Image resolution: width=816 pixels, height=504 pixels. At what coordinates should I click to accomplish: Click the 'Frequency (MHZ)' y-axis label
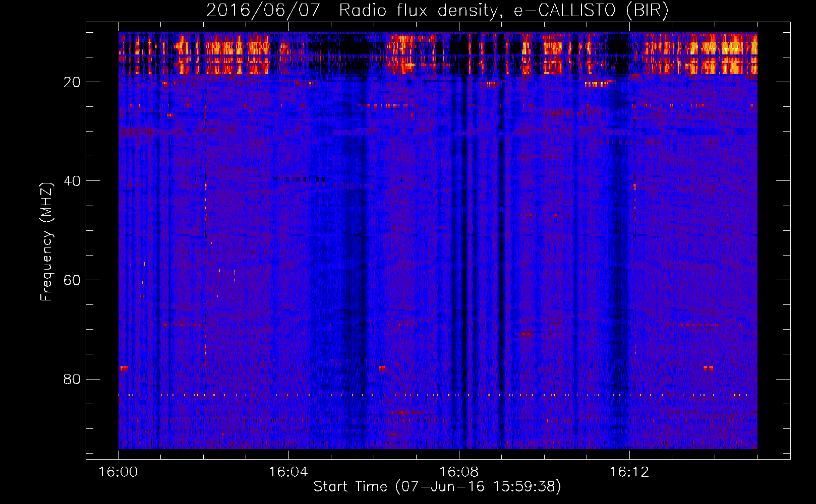(x=46, y=241)
